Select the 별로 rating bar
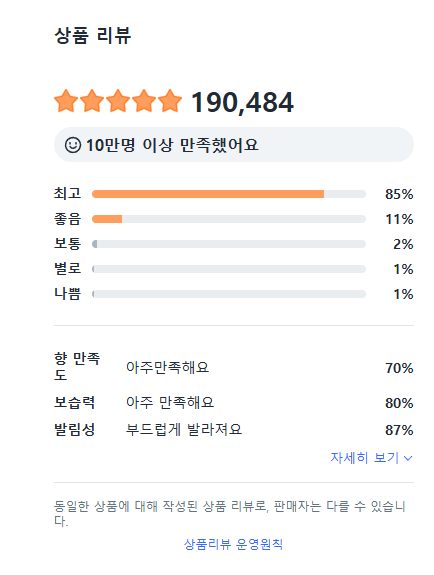434x575 pixels. 229,269
